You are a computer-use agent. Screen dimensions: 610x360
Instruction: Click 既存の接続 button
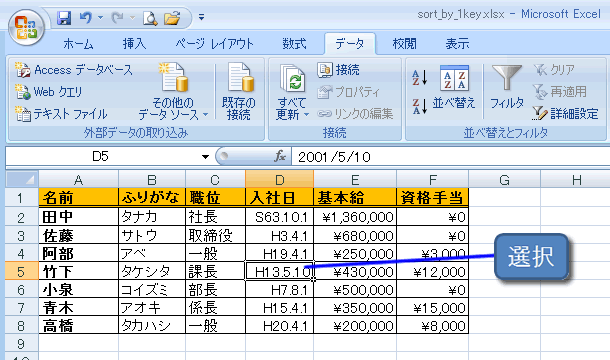[239, 91]
